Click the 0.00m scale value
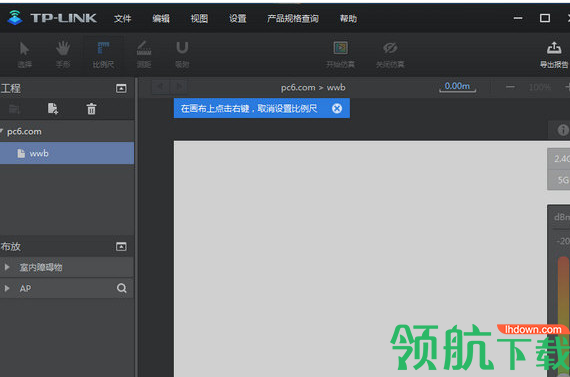The height and width of the screenshot is (377, 570). [457, 86]
